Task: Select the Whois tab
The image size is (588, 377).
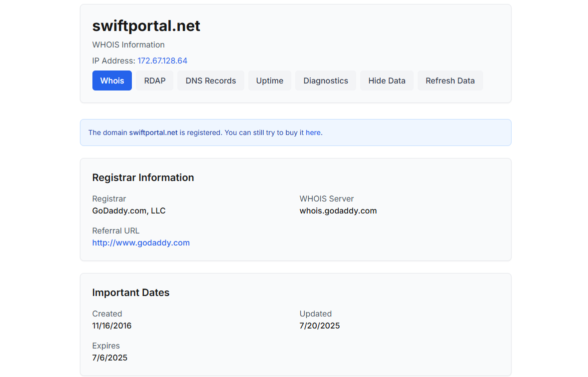Action: [x=112, y=80]
